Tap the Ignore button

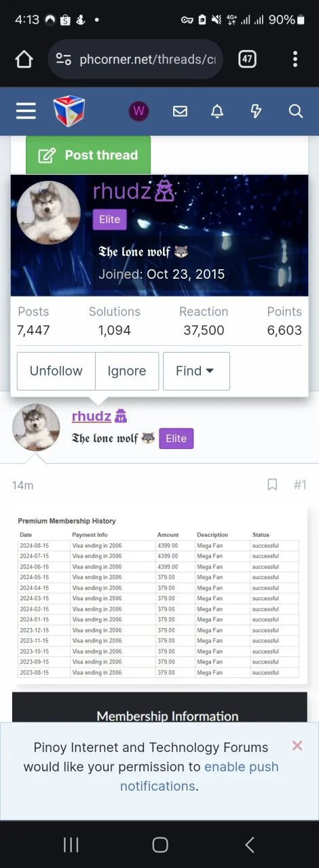pyautogui.click(x=127, y=371)
